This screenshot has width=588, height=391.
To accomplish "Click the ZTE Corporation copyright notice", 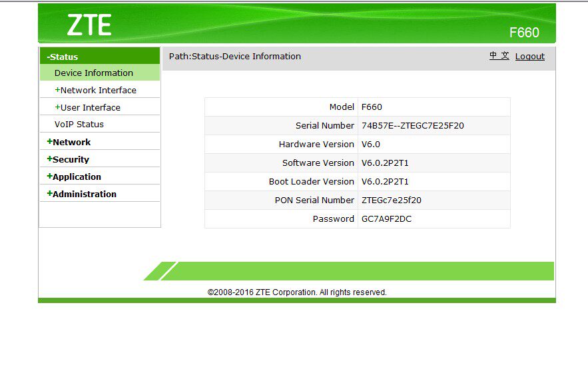I will (297, 292).
